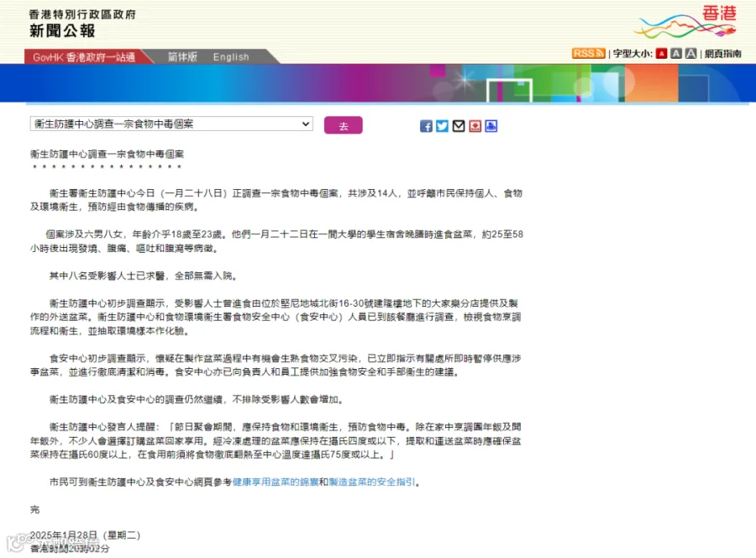Share the press release on Facebook
The width and height of the screenshot is (756, 558).
pos(426,126)
